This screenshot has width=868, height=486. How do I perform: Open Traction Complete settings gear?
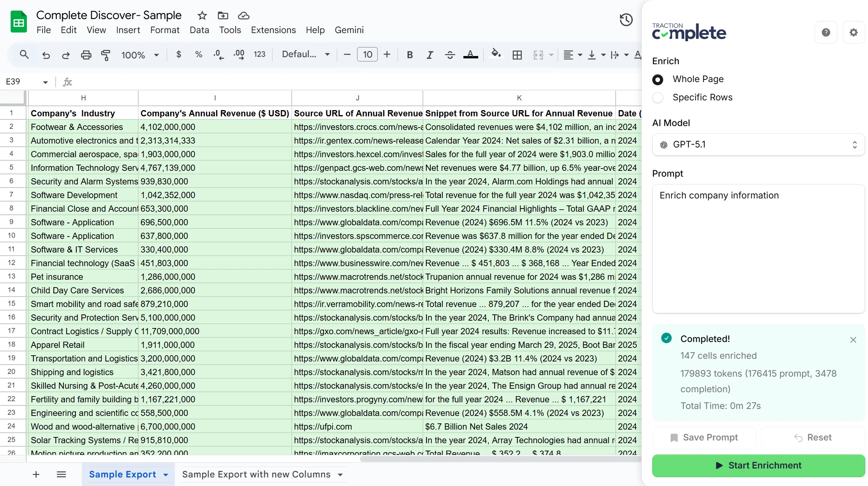click(x=853, y=32)
